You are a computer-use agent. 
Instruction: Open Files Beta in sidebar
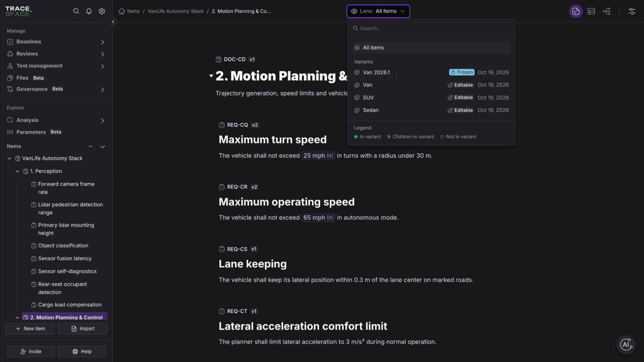[x=25, y=78]
